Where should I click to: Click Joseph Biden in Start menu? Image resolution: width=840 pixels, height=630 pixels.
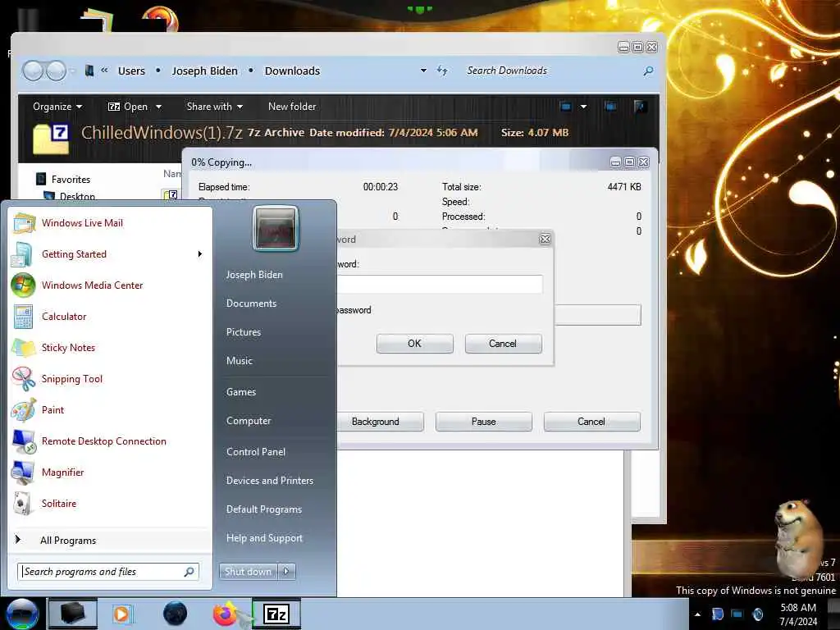(254, 274)
